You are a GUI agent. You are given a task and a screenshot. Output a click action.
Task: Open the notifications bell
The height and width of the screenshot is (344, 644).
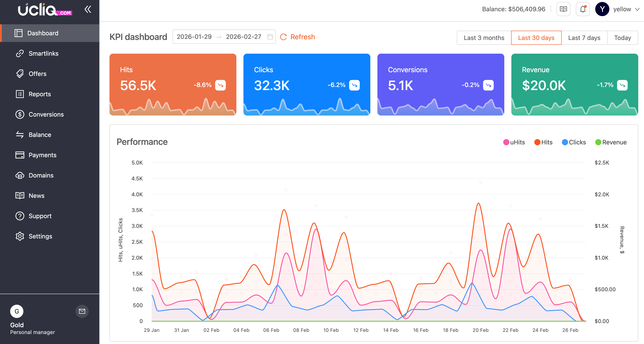point(582,9)
